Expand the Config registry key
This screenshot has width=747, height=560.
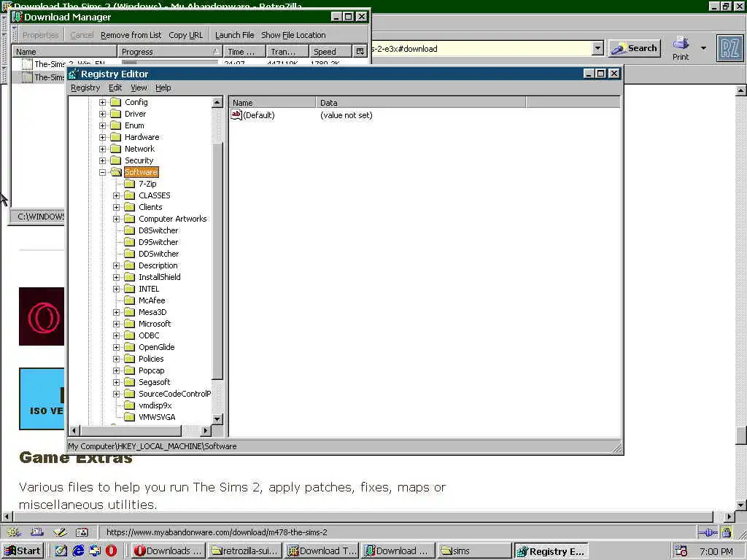pos(102,102)
